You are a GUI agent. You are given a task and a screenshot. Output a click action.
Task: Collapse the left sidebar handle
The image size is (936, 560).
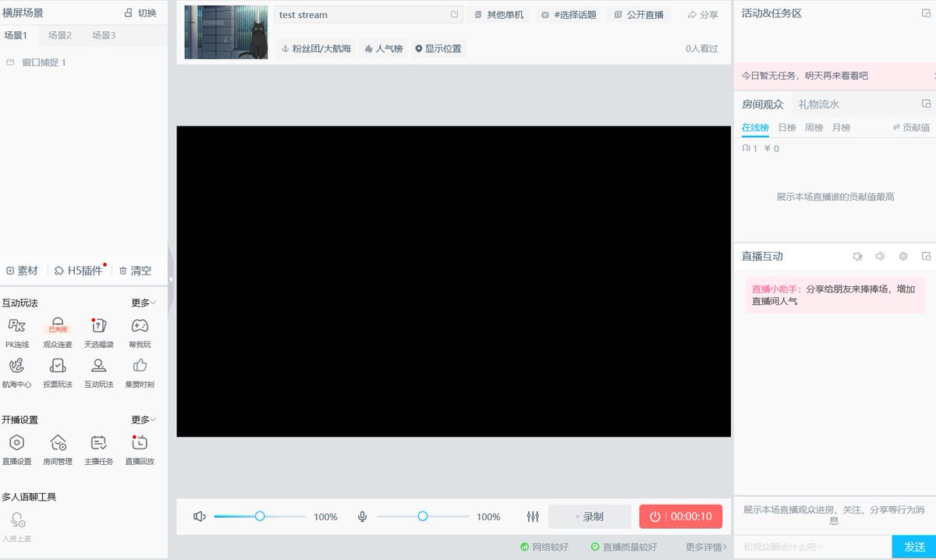(x=171, y=278)
